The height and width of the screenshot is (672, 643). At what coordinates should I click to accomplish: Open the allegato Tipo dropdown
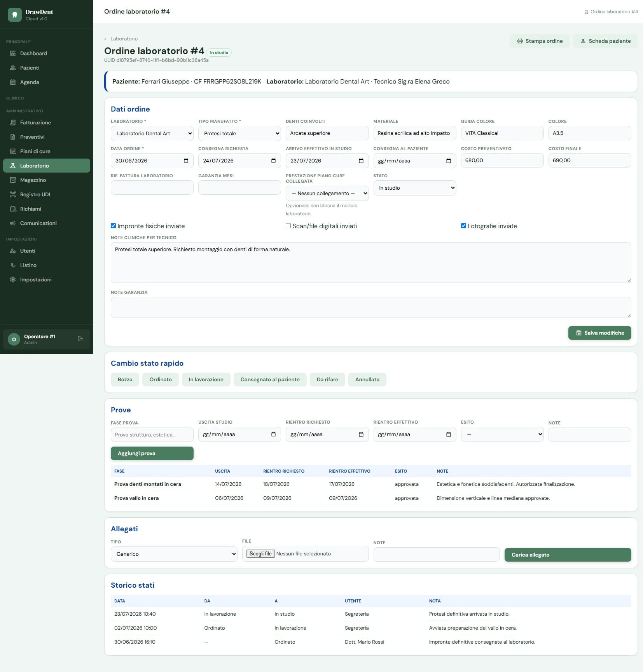click(x=174, y=554)
